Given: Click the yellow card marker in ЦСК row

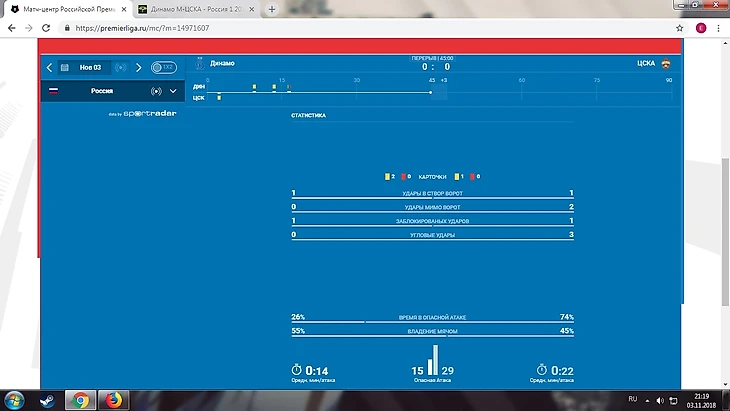Looking at the screenshot, I should point(219,98).
